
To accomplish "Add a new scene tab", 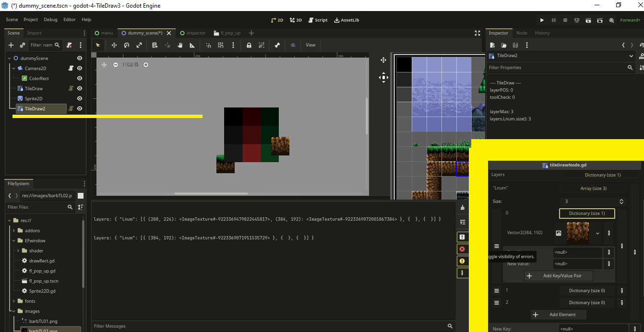I will [251, 33].
